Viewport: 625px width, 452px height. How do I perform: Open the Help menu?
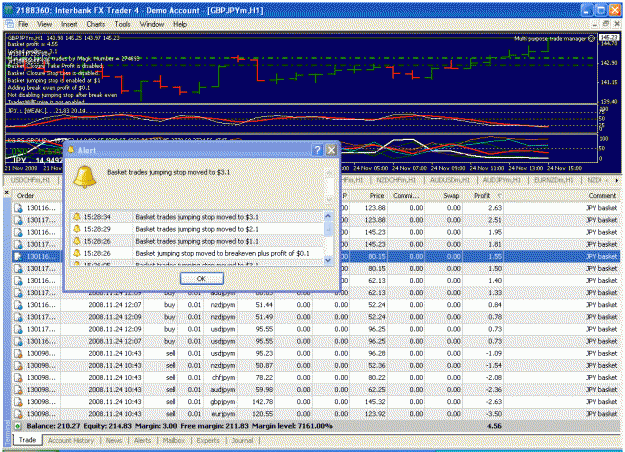180,24
